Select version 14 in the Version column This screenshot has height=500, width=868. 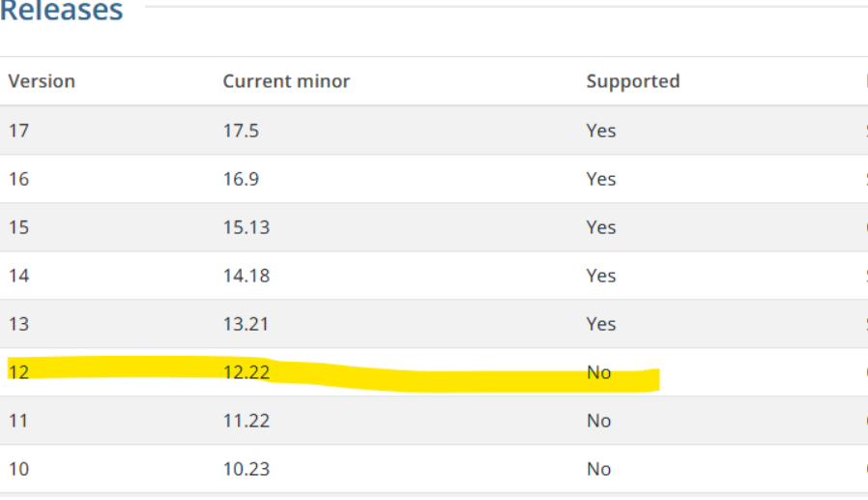tap(18, 276)
